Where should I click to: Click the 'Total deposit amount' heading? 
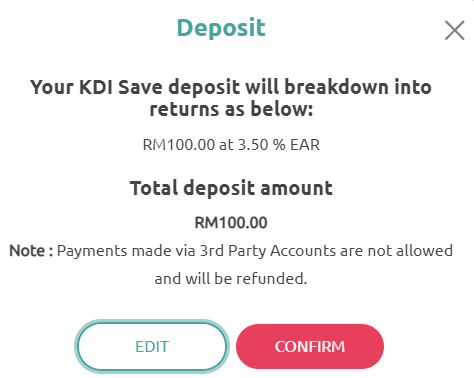(x=231, y=188)
